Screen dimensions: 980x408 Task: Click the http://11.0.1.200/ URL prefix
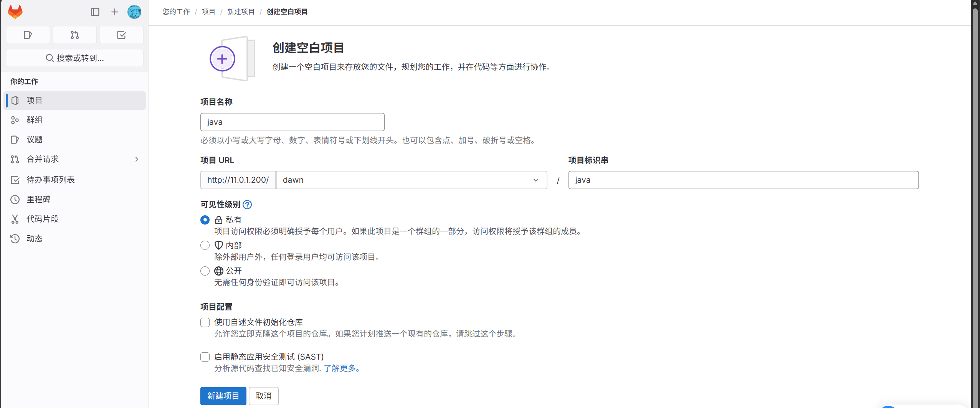(x=238, y=180)
